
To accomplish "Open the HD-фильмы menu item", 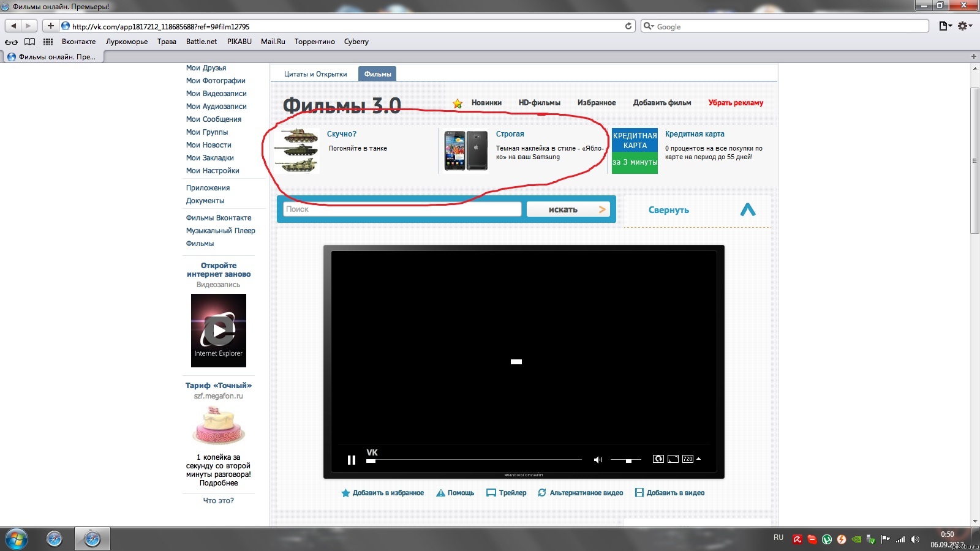I will (540, 103).
